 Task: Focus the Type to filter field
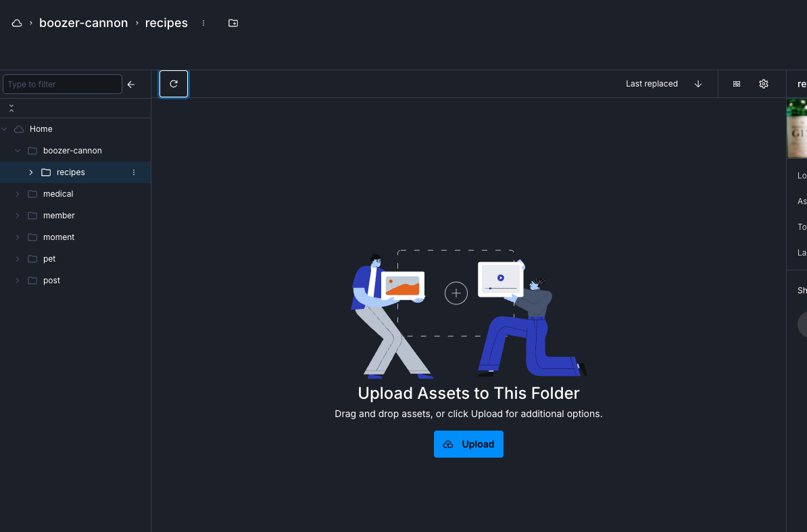62,84
